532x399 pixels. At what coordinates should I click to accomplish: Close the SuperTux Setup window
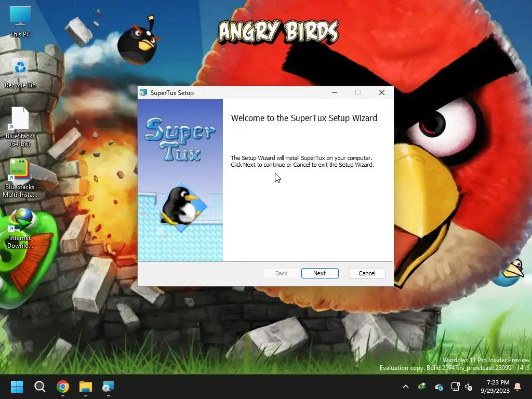click(x=382, y=92)
